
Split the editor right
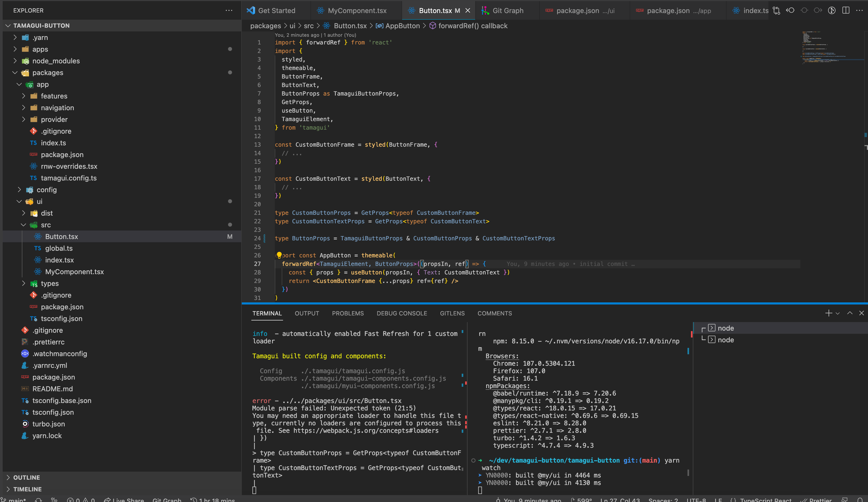846,10
